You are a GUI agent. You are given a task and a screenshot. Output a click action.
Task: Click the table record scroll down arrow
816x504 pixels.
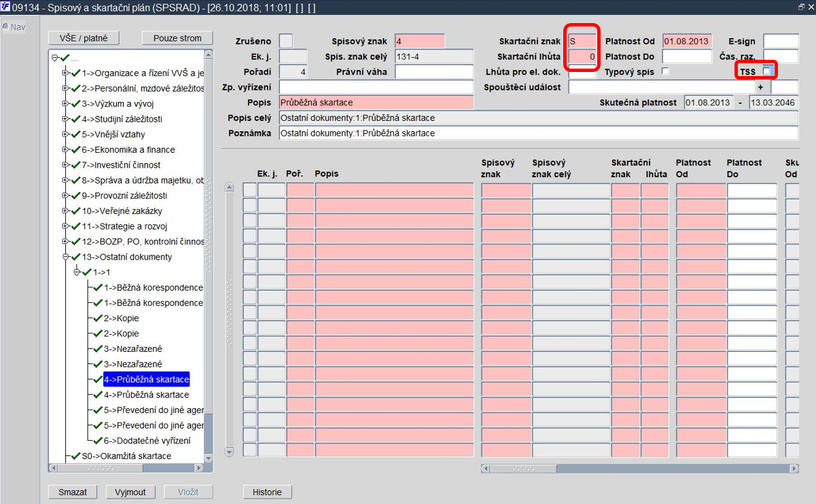[x=229, y=452]
